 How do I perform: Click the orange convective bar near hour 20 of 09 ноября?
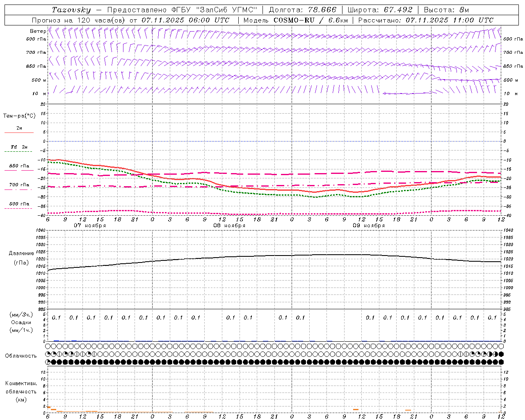click(x=408, y=410)
